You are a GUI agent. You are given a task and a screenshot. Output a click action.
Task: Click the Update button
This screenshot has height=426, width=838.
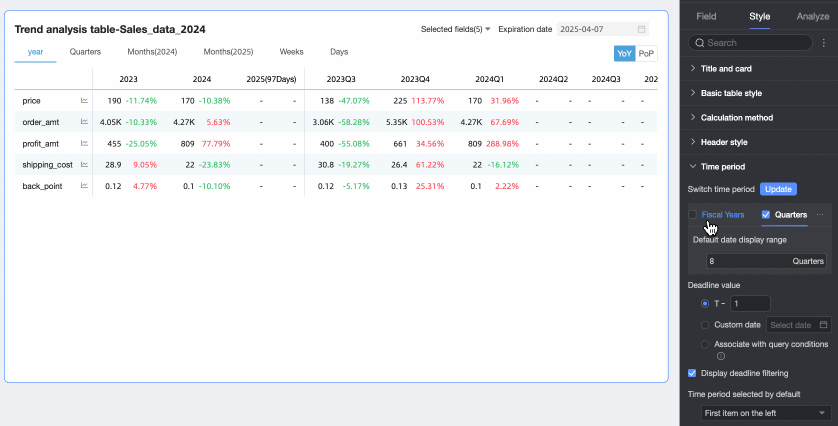pyautogui.click(x=778, y=189)
